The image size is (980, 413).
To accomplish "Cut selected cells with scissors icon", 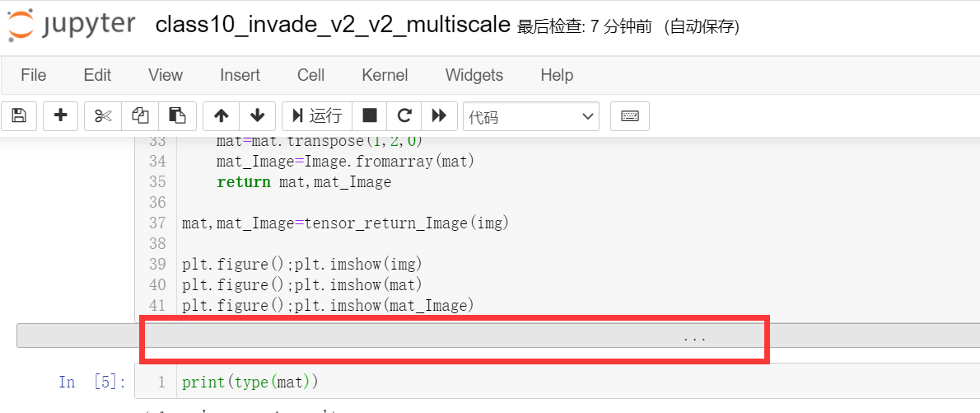I will 103,116.
